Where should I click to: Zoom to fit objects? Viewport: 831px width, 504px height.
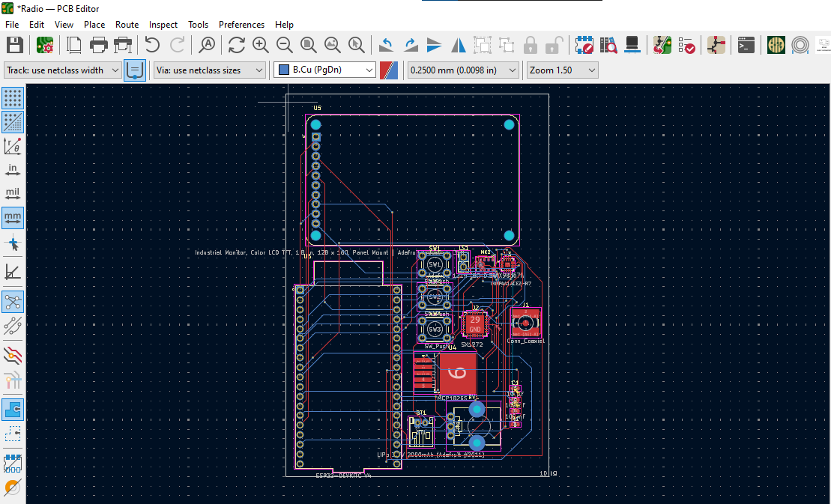pyautogui.click(x=333, y=45)
